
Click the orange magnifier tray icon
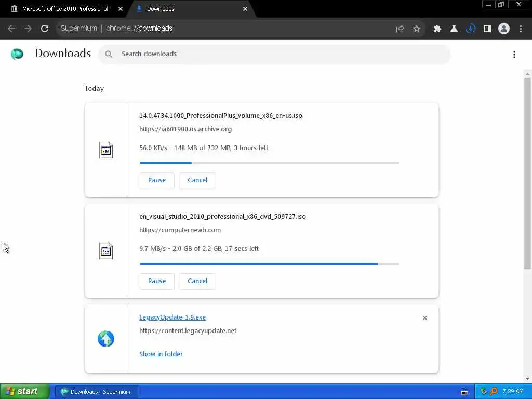coord(494,392)
